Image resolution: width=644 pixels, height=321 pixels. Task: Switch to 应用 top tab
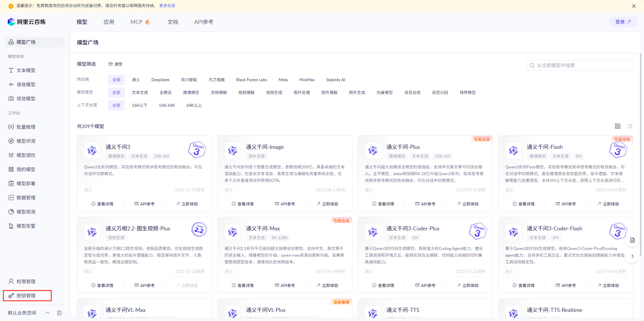pyautogui.click(x=109, y=22)
